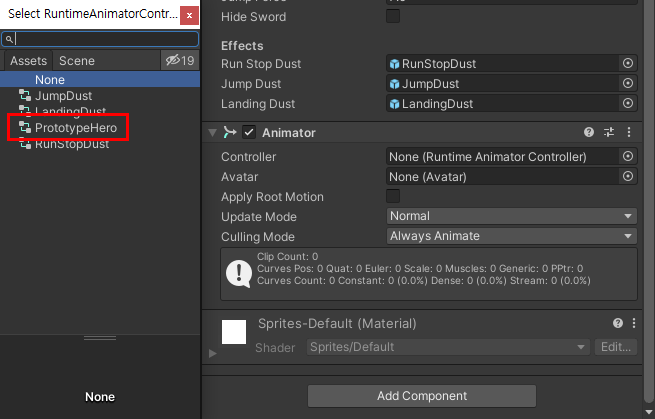Screen dimensions: 655x419
Task: Click RunStopDust controller icon in list
Action: 25,144
